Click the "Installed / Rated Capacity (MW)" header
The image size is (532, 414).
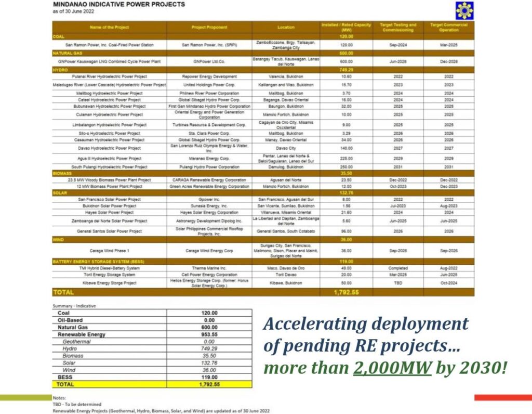pyautogui.click(x=346, y=27)
